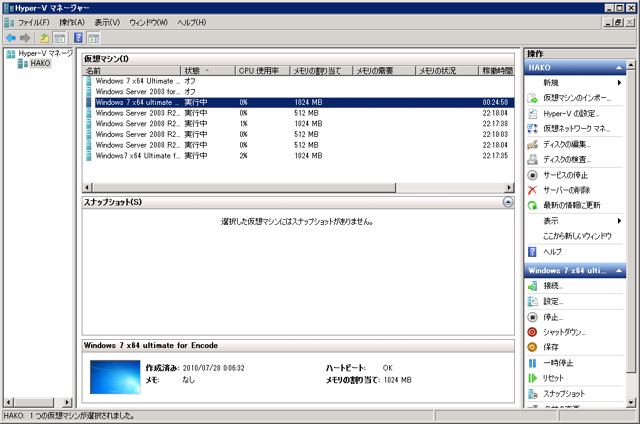Toggle the action pane toolbar icon
The width and height of the screenshot is (640, 424).
click(93, 38)
